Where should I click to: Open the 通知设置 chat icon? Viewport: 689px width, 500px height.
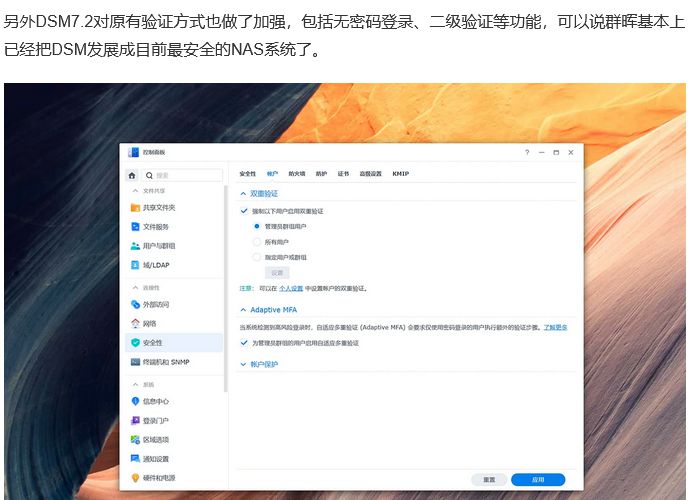point(135,459)
